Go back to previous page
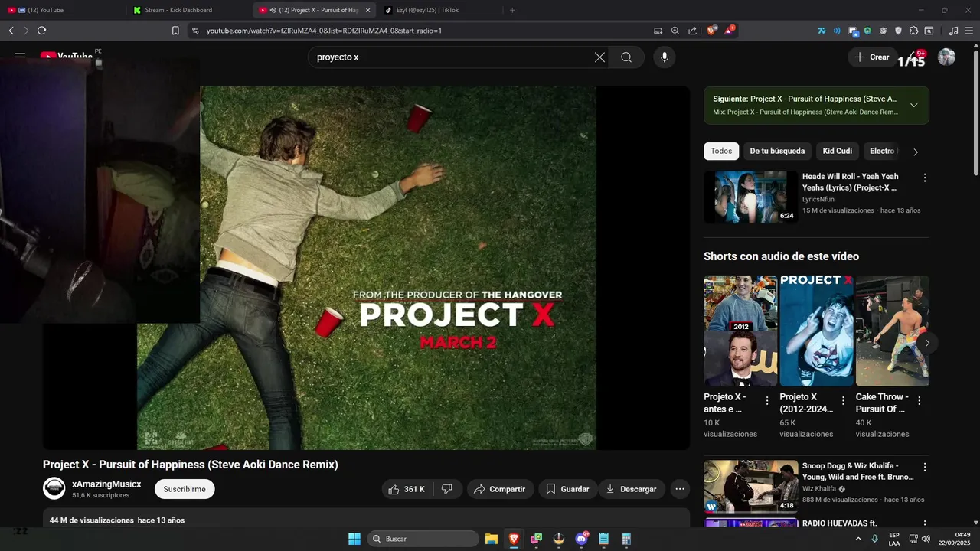Viewport: 980px width, 551px height. coord(11,31)
